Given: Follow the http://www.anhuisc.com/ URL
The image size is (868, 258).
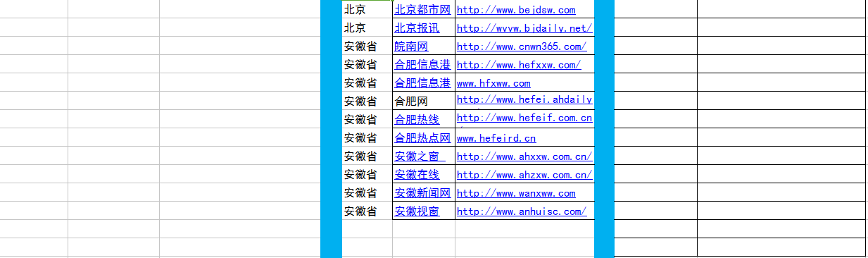Looking at the screenshot, I should pyautogui.click(x=522, y=211).
